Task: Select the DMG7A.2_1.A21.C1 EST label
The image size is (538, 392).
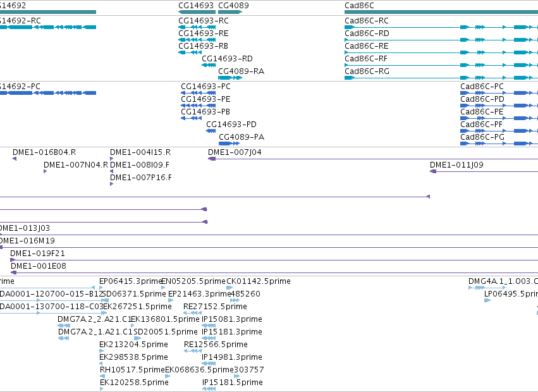Action: pos(95,333)
